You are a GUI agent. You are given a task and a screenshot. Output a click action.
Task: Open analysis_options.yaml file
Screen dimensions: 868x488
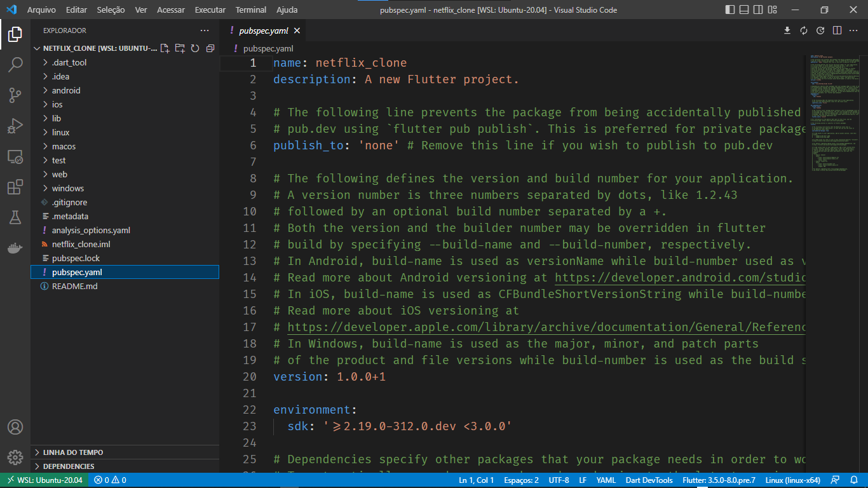(125, 231)
